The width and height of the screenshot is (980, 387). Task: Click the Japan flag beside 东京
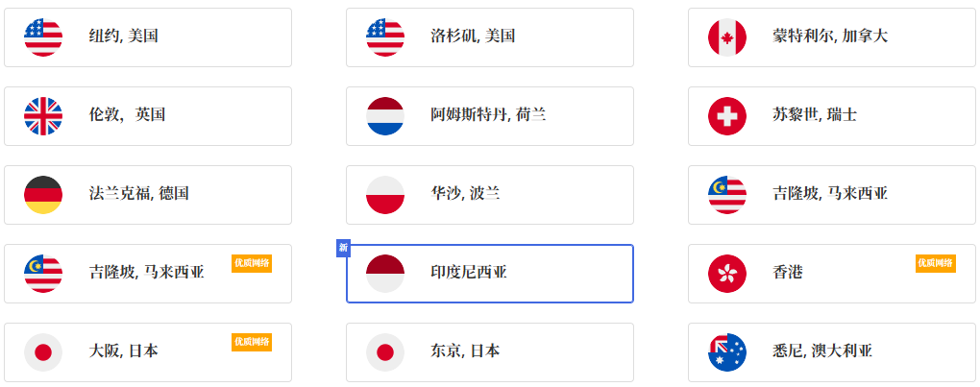385,352
